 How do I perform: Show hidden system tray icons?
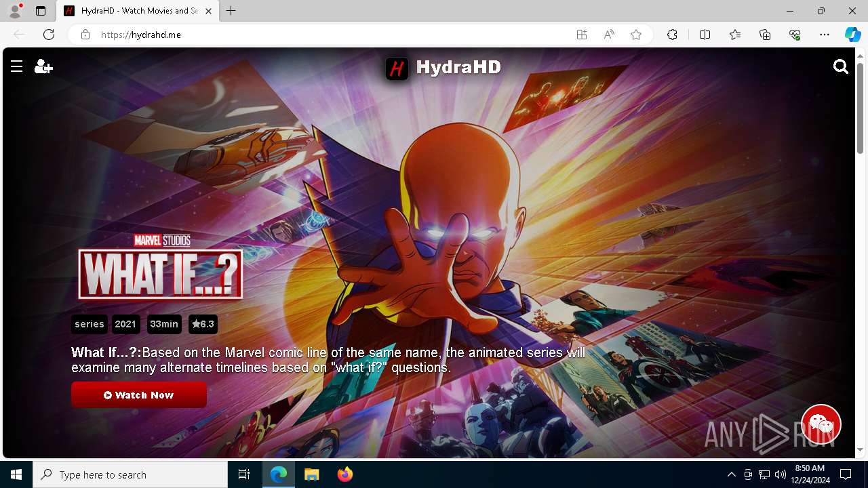point(731,474)
